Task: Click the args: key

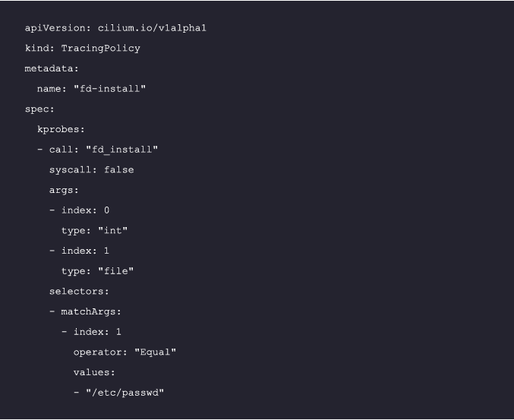Action: click(x=64, y=190)
